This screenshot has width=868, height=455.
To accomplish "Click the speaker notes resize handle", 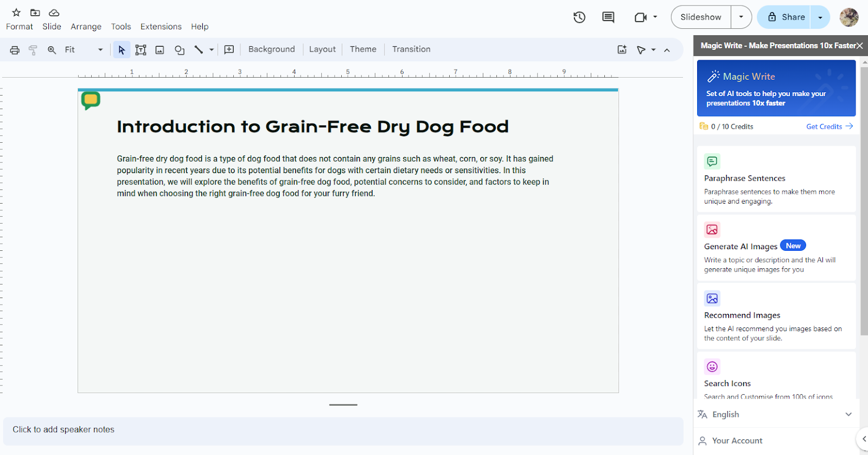I will [x=343, y=405].
